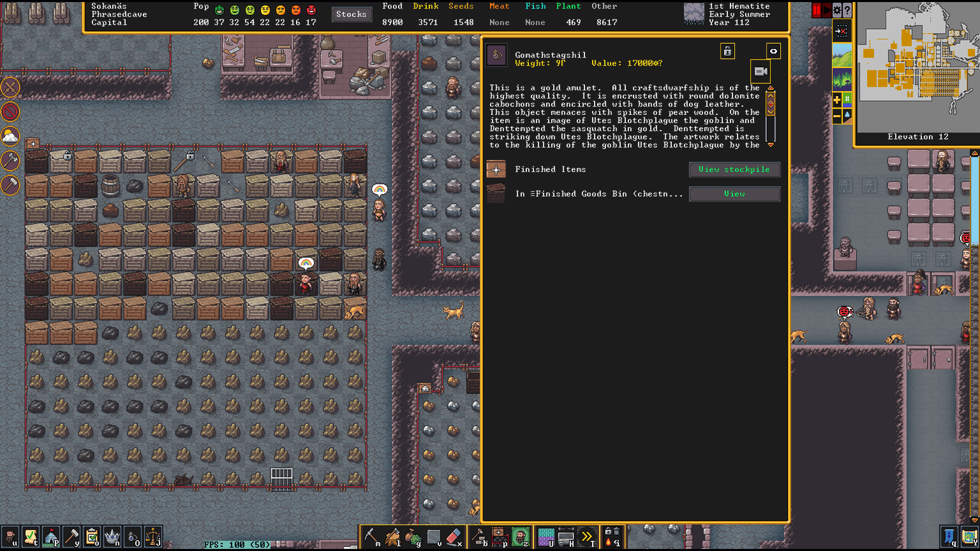
Task: Click View button for Finished Goods Bin
Action: point(734,193)
